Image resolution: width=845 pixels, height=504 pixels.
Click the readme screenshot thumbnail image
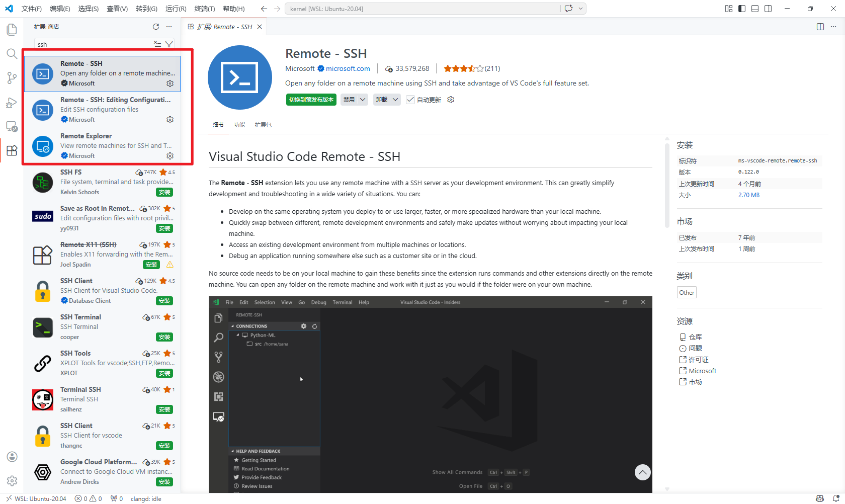pyautogui.click(x=431, y=395)
